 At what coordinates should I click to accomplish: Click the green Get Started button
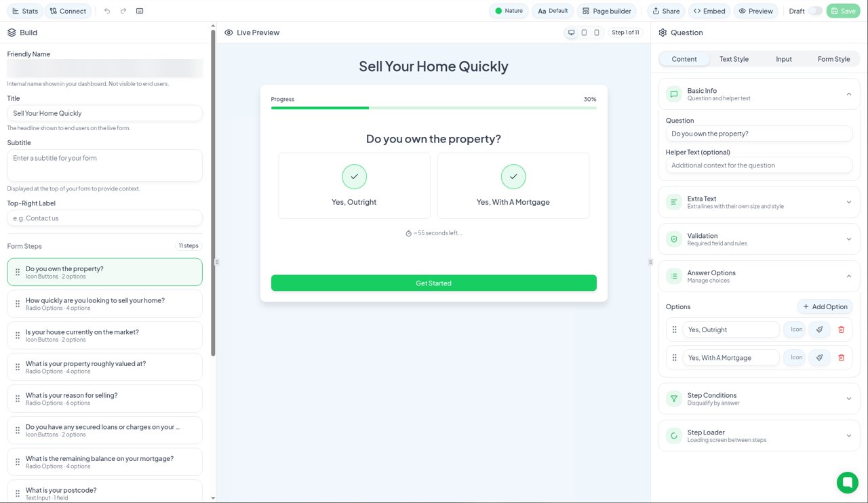coord(434,283)
